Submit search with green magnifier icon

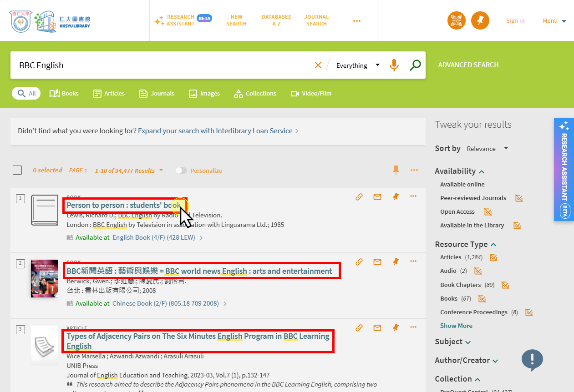[x=415, y=65]
